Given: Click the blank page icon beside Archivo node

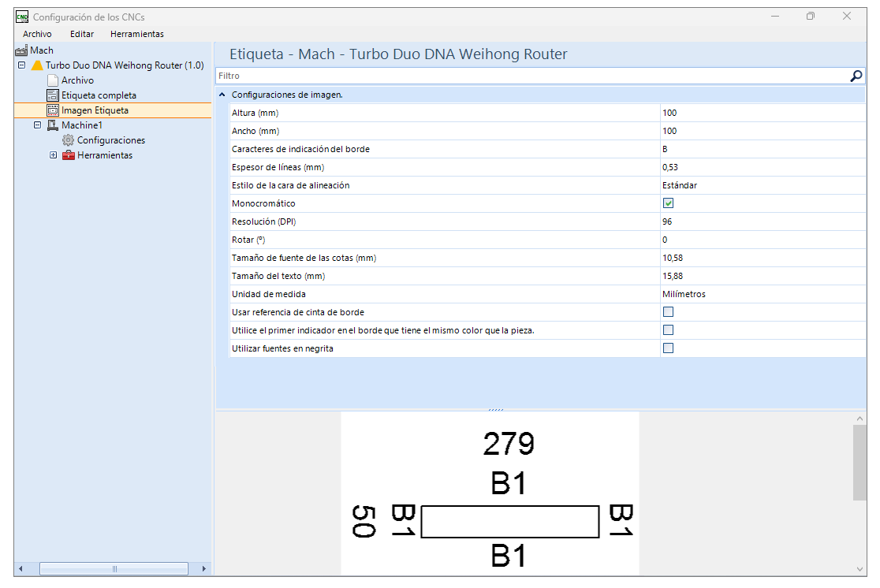Looking at the screenshot, I should (x=53, y=80).
